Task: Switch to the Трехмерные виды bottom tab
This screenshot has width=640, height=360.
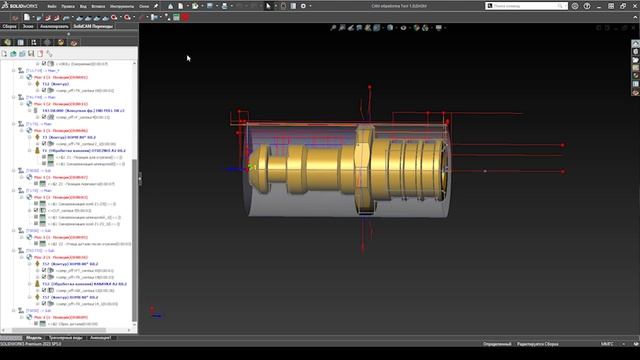Action: pyautogui.click(x=65, y=338)
